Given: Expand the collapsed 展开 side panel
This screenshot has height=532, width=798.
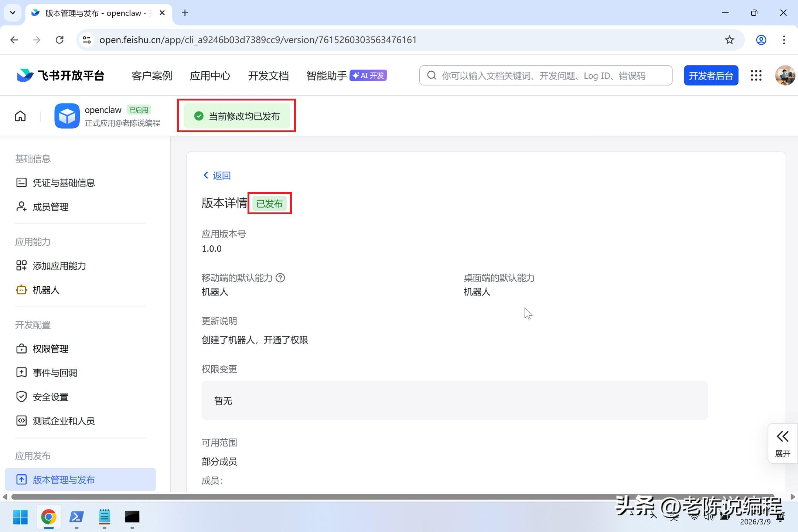Looking at the screenshot, I should coord(782,443).
